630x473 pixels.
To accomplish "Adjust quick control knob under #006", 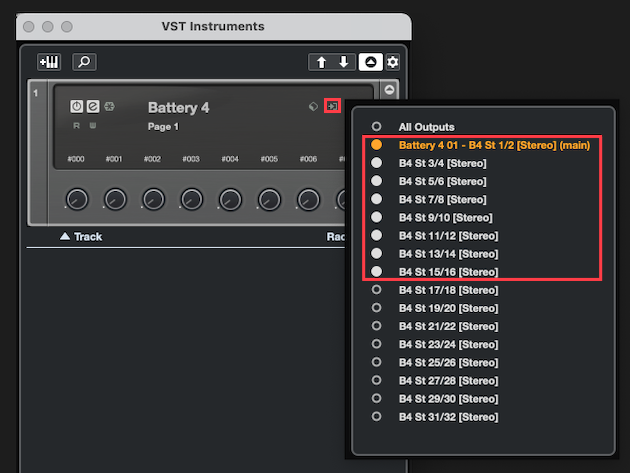I will (x=308, y=199).
